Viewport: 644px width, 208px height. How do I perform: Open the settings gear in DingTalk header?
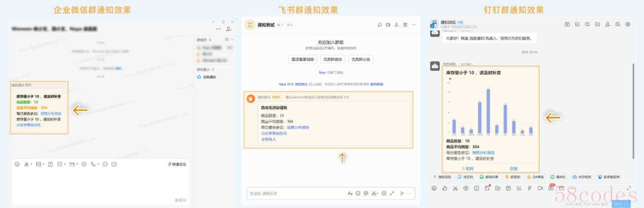coord(628,24)
